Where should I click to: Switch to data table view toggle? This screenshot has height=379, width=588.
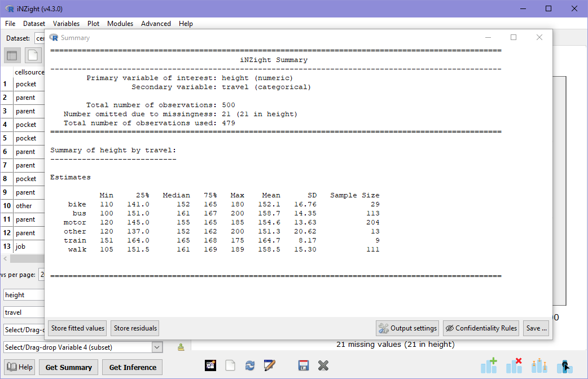(x=12, y=55)
